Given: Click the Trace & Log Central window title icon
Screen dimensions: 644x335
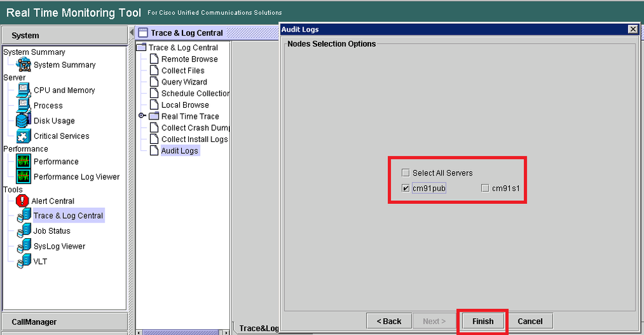Looking at the screenshot, I should tap(143, 32).
